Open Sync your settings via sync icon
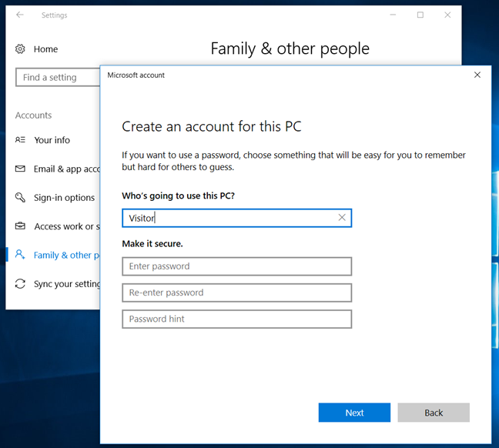Screen dimensions: 499x448 point(20,284)
